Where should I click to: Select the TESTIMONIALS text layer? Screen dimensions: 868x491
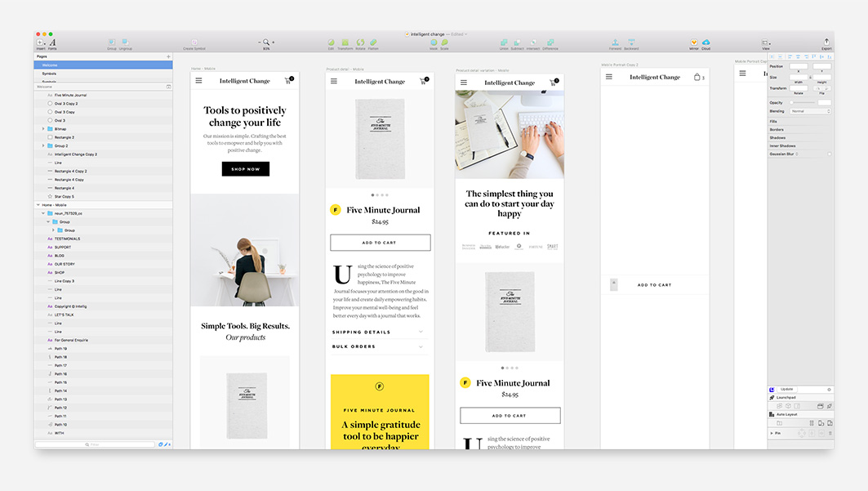click(x=104, y=239)
